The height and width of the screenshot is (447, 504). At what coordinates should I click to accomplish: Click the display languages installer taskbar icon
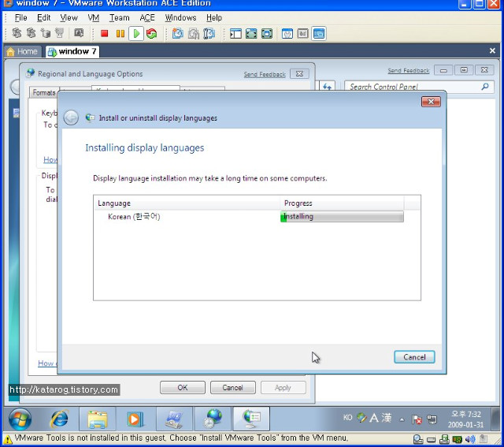pyautogui.click(x=251, y=419)
